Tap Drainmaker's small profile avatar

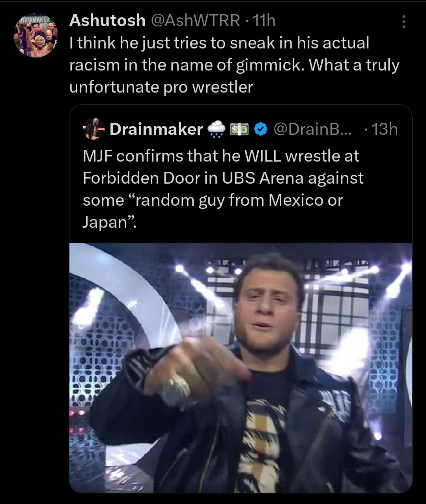[x=94, y=129]
